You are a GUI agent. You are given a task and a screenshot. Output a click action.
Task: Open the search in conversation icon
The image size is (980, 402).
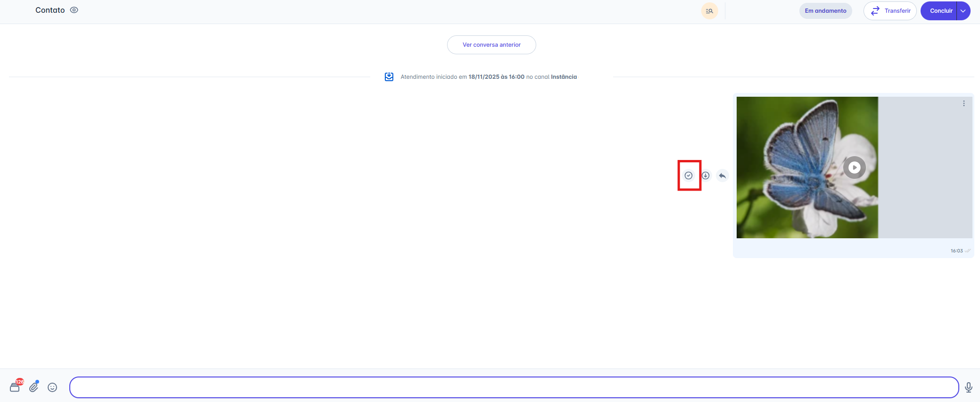[x=709, y=11]
